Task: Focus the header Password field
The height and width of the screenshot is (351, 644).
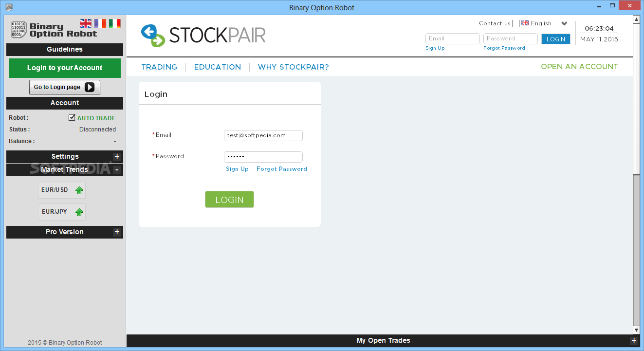Action: pos(511,38)
